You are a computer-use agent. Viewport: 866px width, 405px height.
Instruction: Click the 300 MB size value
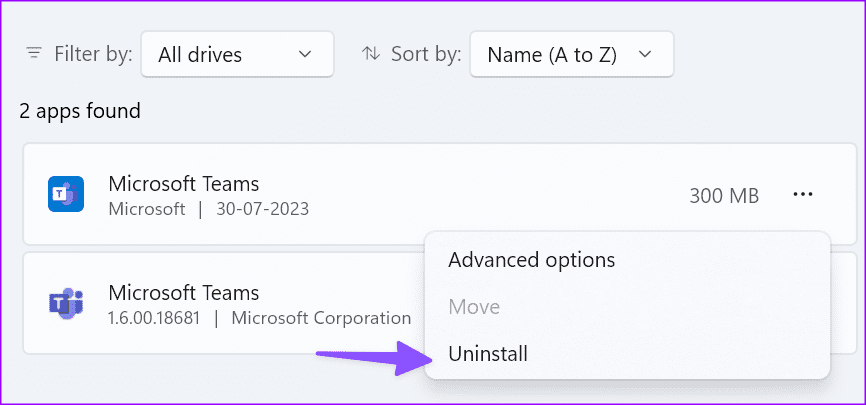tap(724, 195)
